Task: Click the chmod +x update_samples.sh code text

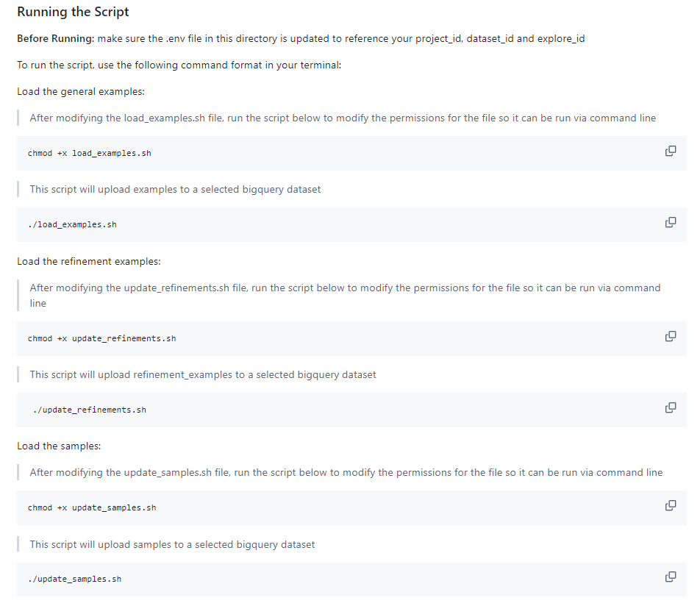Action: (92, 507)
